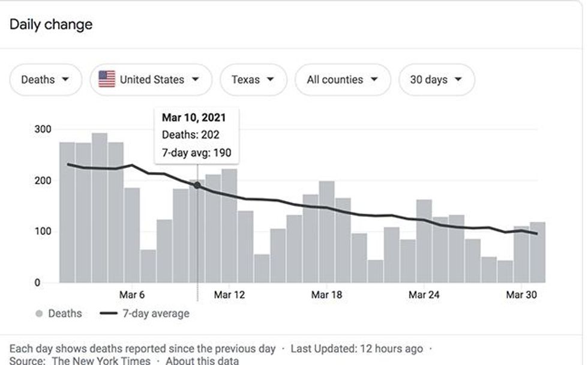588x365 pixels.
Task: Click the arrow next to 30 days
Action: coord(459,80)
